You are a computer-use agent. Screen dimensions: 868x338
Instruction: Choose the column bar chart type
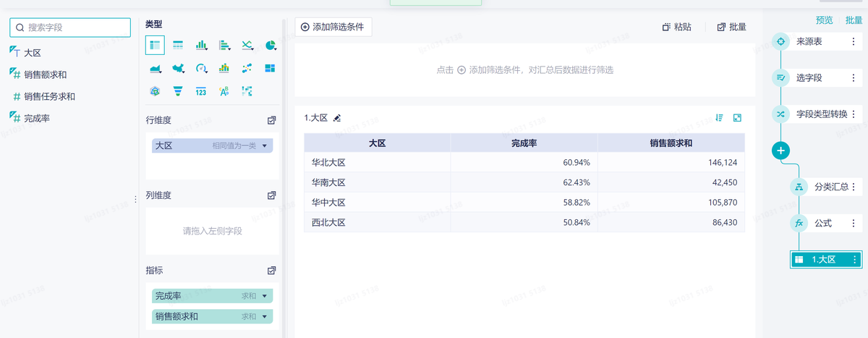(202, 46)
